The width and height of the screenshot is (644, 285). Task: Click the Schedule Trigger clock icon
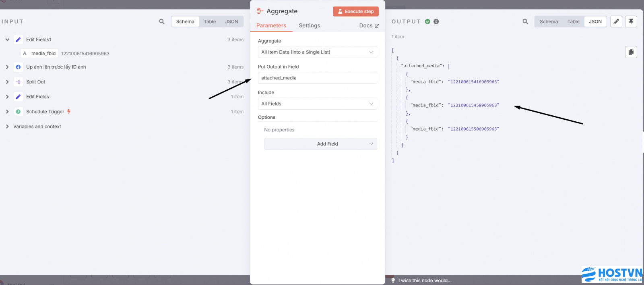(x=18, y=112)
